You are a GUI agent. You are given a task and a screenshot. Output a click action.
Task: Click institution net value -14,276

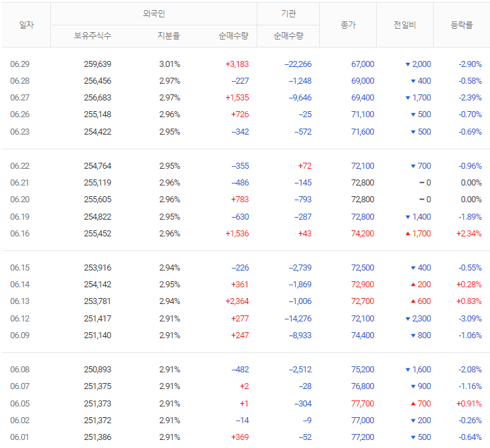[298, 319]
